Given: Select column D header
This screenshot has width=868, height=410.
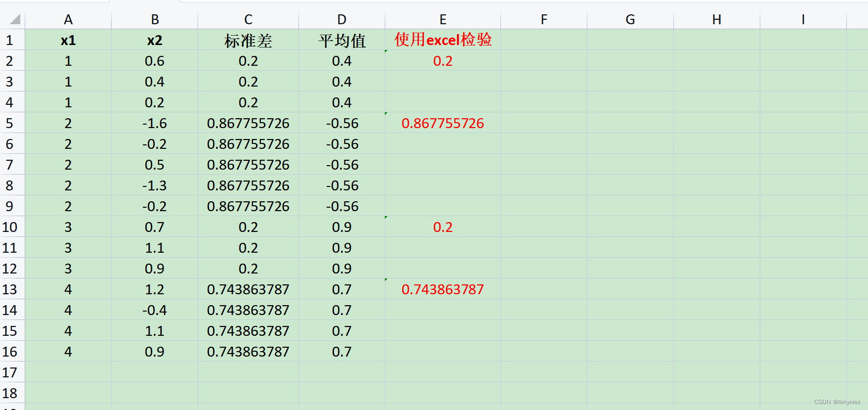Looking at the screenshot, I should tap(342, 19).
